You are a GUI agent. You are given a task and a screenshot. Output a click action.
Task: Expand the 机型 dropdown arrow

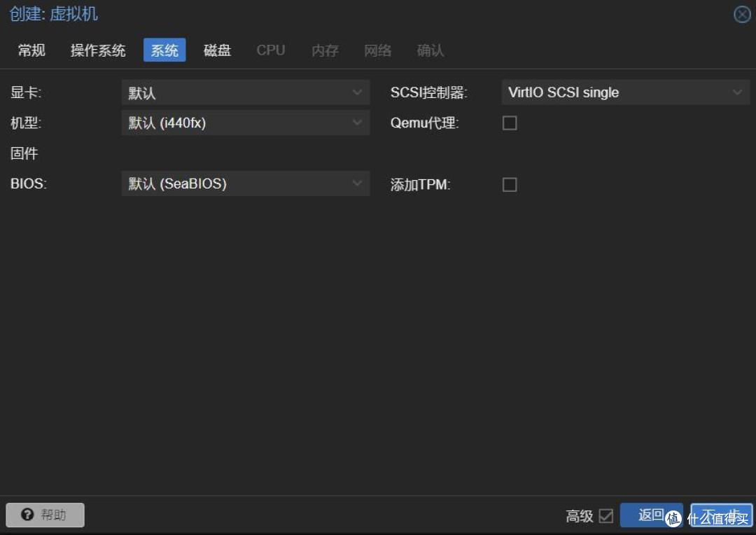click(357, 123)
